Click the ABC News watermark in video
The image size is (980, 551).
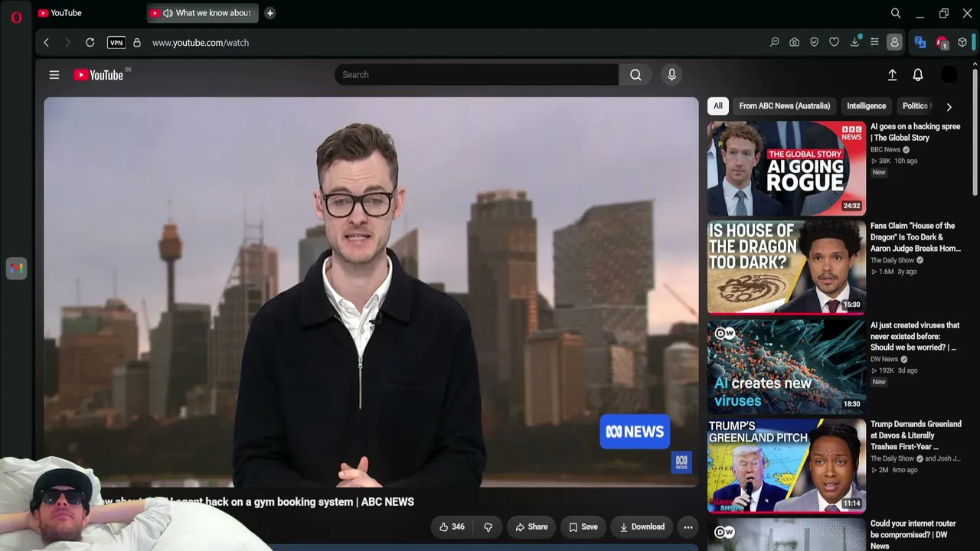coord(681,462)
